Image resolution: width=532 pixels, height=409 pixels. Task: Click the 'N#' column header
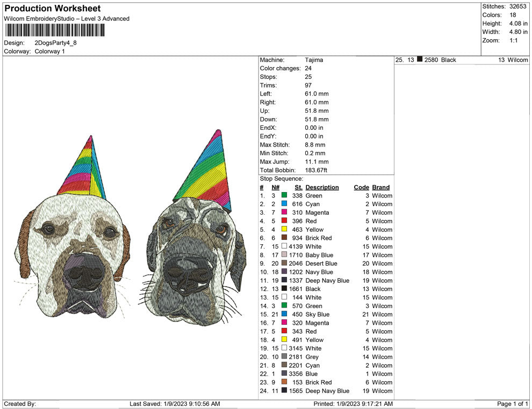pos(276,187)
